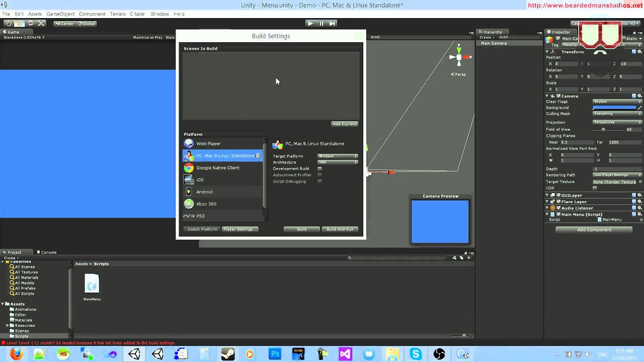
Task: Open the Architecture dropdown
Action: pyautogui.click(x=338, y=162)
